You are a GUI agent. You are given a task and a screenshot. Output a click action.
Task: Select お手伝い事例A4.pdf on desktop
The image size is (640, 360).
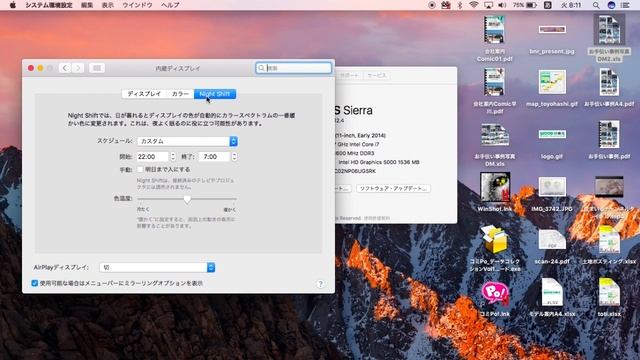[x=609, y=88]
